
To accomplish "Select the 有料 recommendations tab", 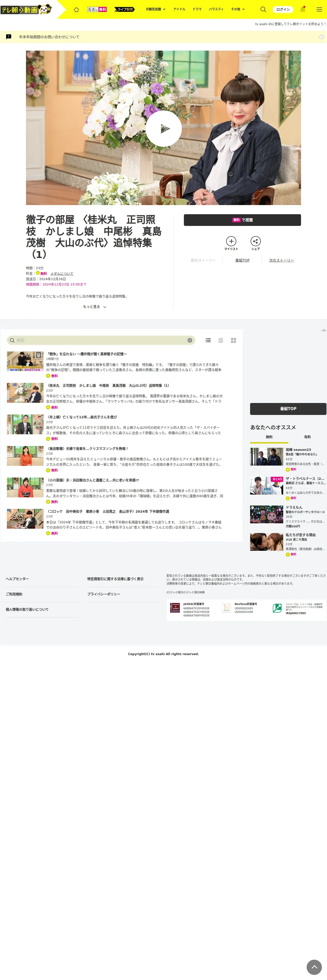I will click(307, 437).
